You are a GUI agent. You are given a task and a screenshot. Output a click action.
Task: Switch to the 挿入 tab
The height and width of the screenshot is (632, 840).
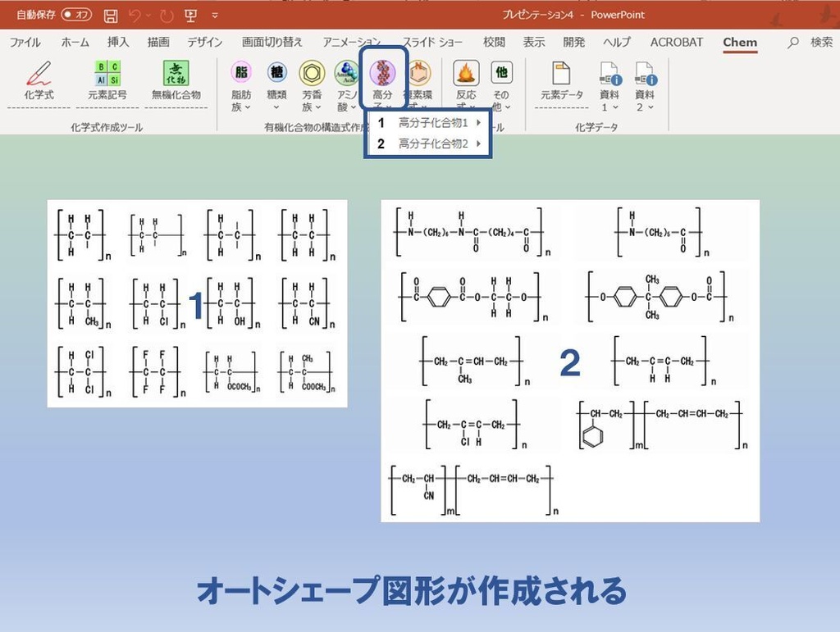tap(118, 42)
